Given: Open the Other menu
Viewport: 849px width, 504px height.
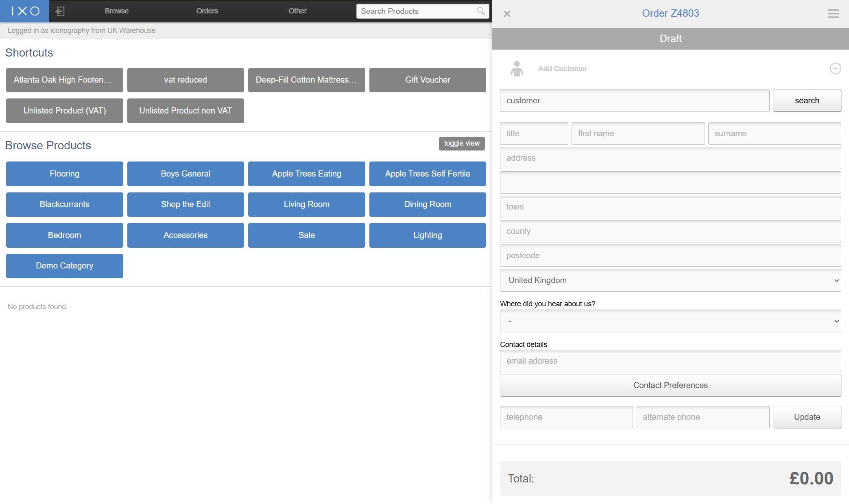Looking at the screenshot, I should pyautogui.click(x=297, y=11).
